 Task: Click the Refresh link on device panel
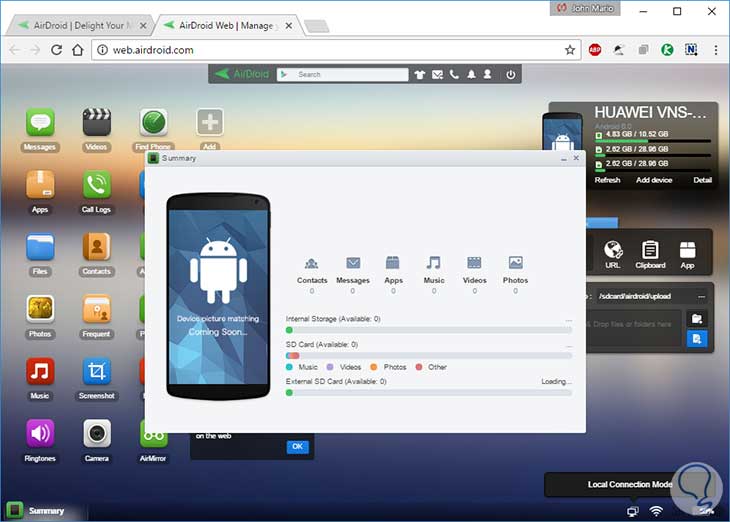coord(607,180)
